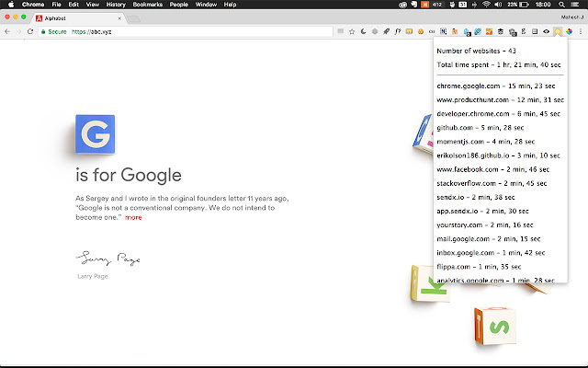
Task: Click the blue G letter block
Action: click(96, 134)
